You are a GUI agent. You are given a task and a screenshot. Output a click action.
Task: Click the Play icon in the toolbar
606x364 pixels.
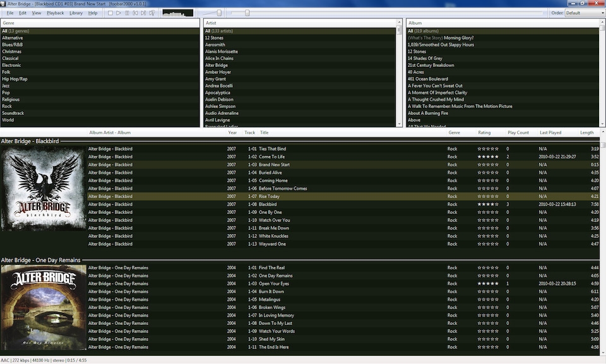(x=119, y=13)
